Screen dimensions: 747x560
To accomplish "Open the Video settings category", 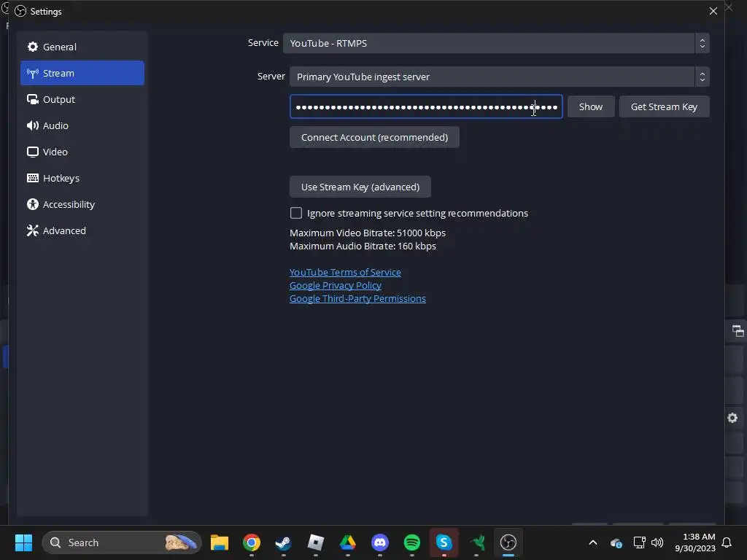I will pyautogui.click(x=82, y=152).
